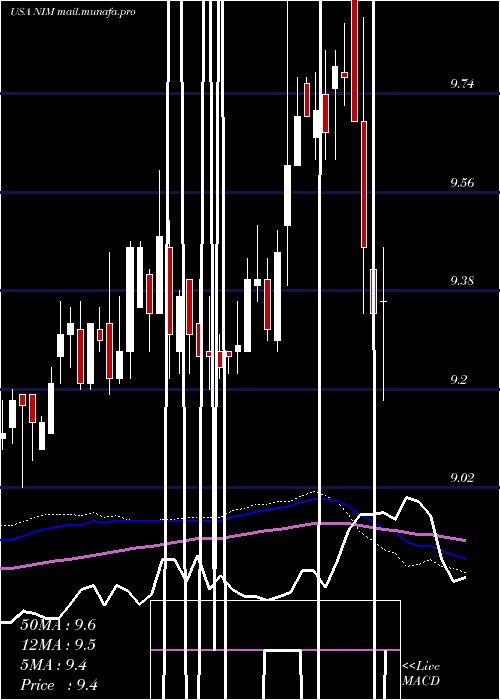Click the Price : 9.4 readout
The image size is (500, 700).
(x=59, y=685)
